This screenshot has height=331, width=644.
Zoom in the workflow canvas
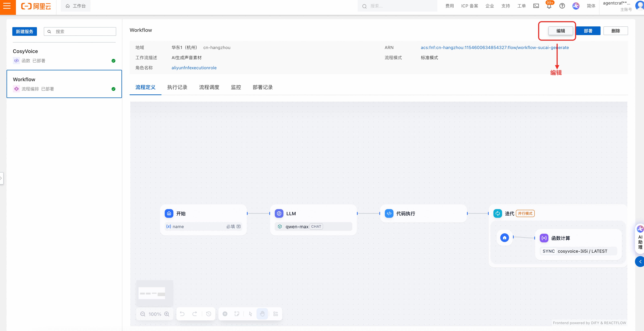click(167, 314)
